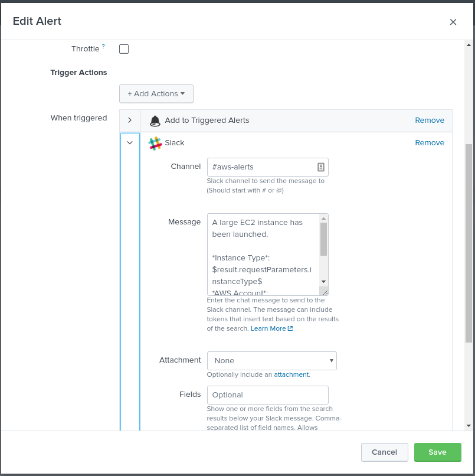Image resolution: width=475 pixels, height=476 pixels.
Task: Click the optional Fields input box
Action: click(267, 395)
